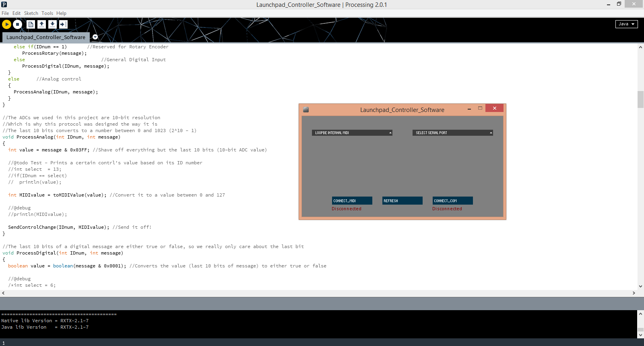
Task: Save the sketch using the down-arrow icon
Action: pyautogui.click(x=52, y=24)
